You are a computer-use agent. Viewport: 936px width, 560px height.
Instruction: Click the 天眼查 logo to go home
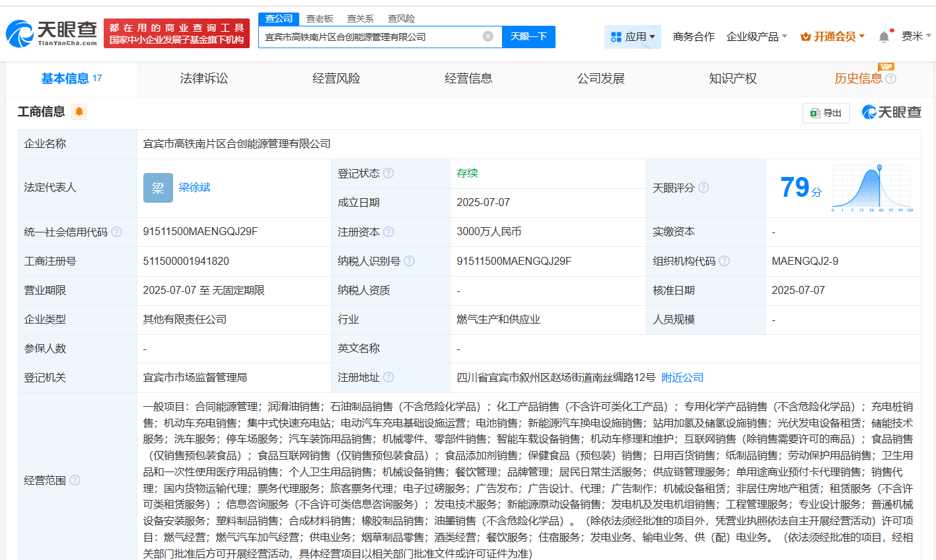pos(52,33)
